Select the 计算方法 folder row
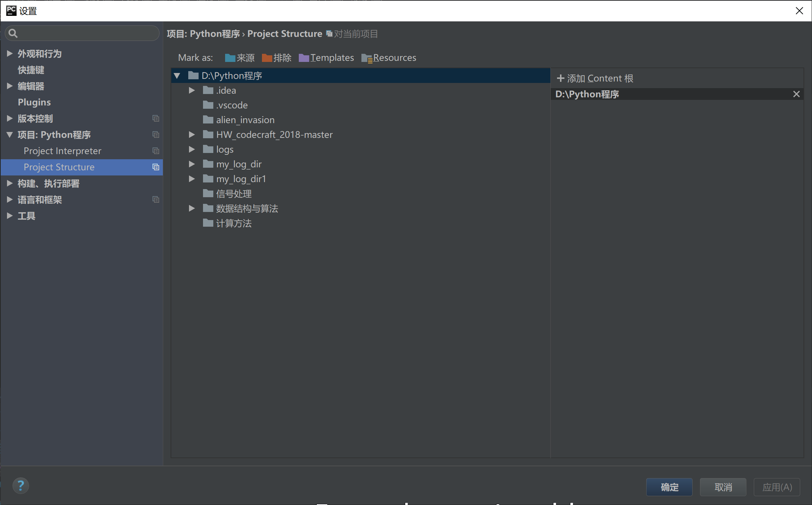The image size is (812, 505). (x=361, y=223)
